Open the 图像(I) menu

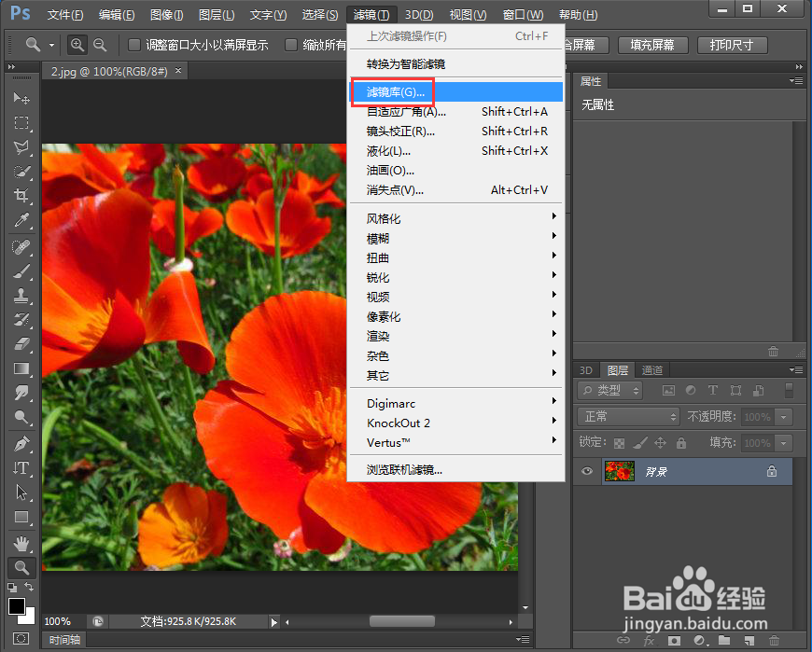click(x=167, y=15)
